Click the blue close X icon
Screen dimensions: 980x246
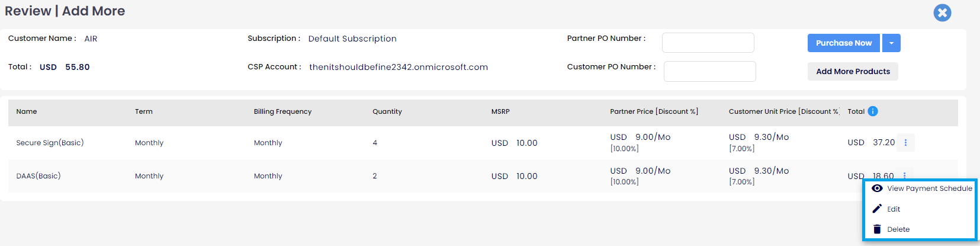[x=942, y=12]
